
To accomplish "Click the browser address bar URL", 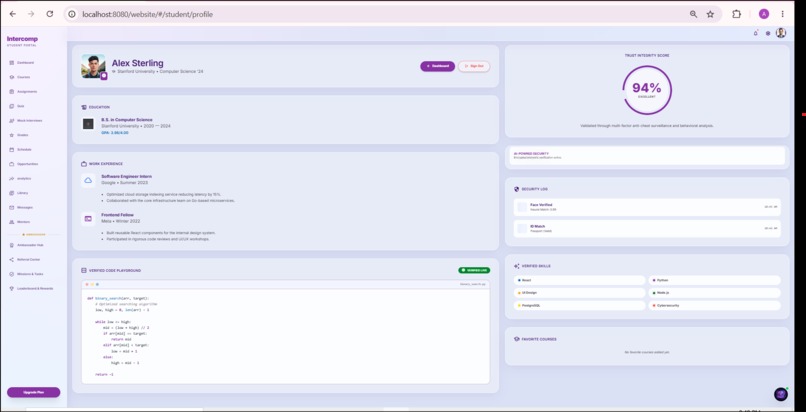I will tap(148, 14).
